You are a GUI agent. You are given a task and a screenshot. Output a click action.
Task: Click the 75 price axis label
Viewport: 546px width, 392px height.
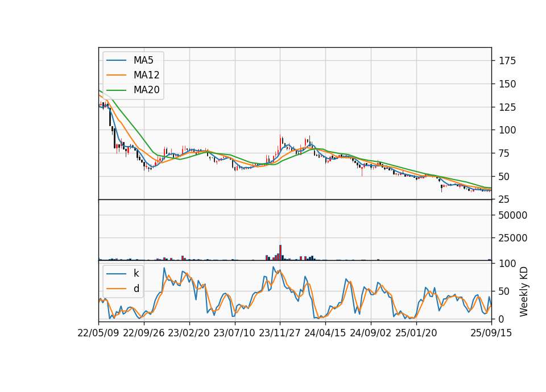tap(504, 153)
